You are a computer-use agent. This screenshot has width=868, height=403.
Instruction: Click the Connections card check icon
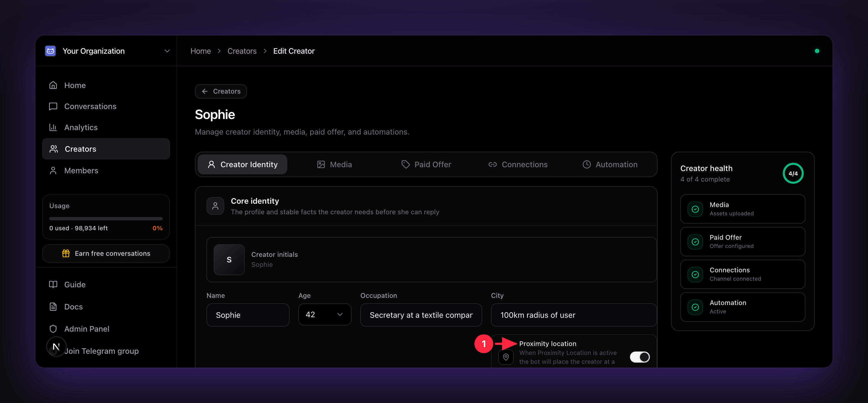pyautogui.click(x=695, y=275)
